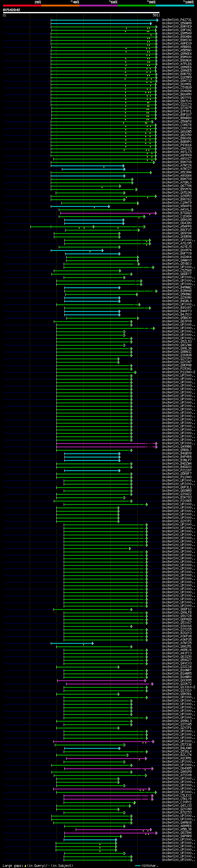This screenshot has width=197, height=868.
Task: Select the UniRef100_Q9M6E5 label
Action: 177,71
